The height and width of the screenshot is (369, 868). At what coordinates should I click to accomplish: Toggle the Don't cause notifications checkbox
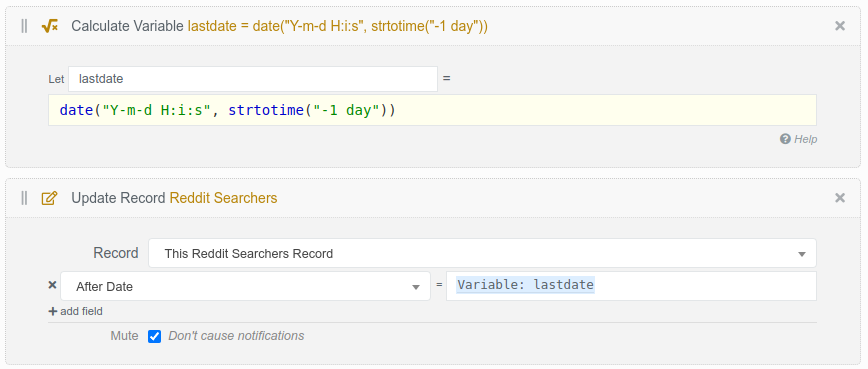pos(154,336)
